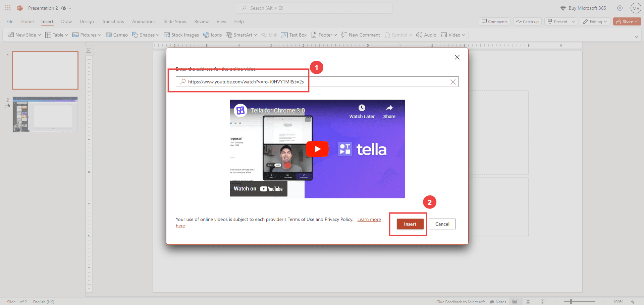
Task: Click fit slide to window icon
Action: click(633, 302)
